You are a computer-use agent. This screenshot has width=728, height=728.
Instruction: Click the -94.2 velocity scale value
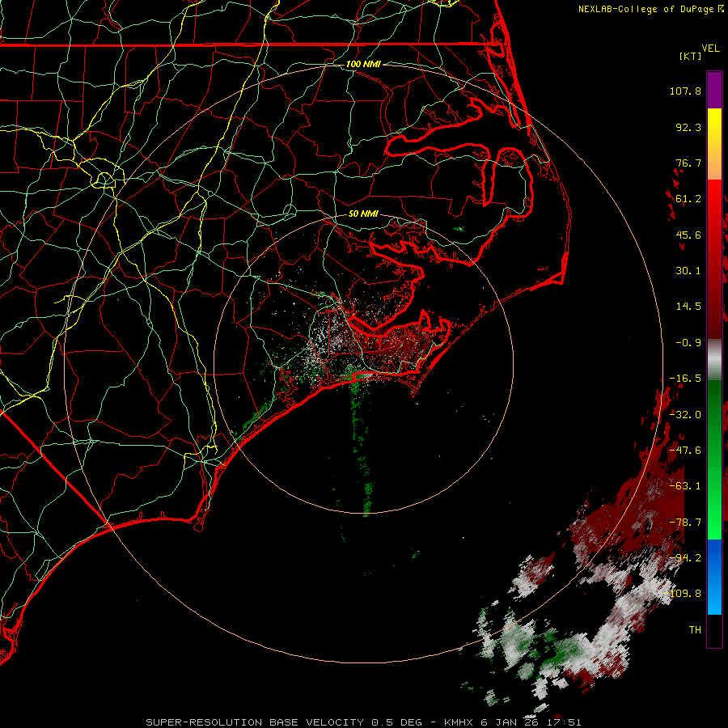coord(685,558)
